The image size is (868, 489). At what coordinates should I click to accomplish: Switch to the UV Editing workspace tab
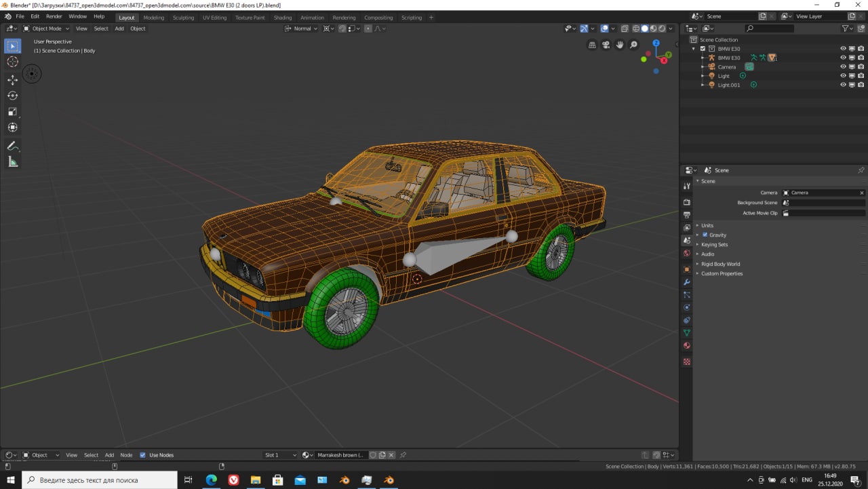(x=214, y=18)
